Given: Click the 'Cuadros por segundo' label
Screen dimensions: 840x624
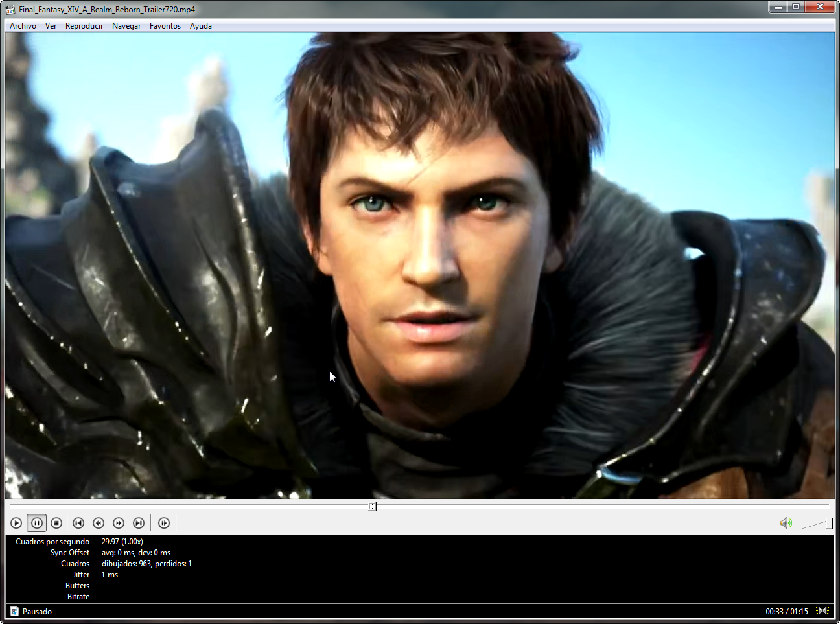Looking at the screenshot, I should 52,542.
